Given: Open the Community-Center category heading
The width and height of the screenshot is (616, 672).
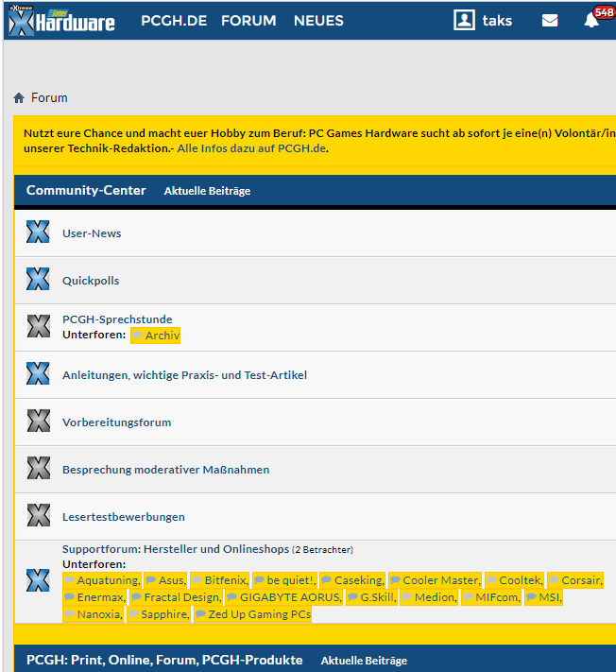Looking at the screenshot, I should [x=86, y=190].
